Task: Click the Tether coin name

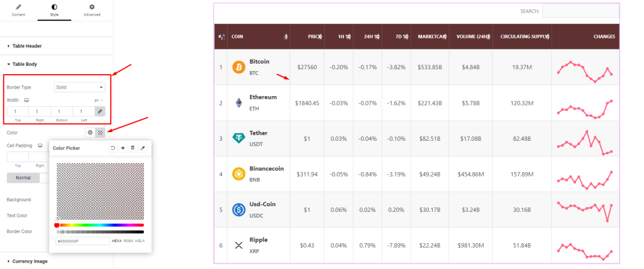Action: point(258,133)
